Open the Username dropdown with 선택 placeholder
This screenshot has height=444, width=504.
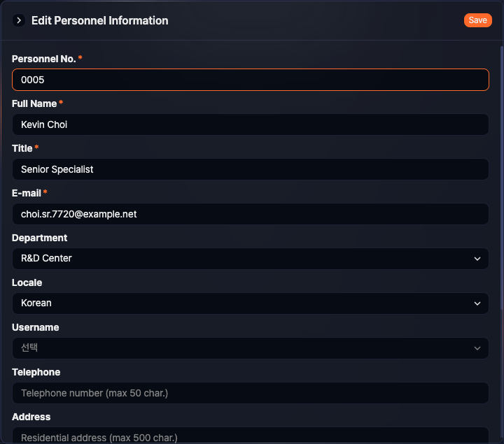point(250,348)
